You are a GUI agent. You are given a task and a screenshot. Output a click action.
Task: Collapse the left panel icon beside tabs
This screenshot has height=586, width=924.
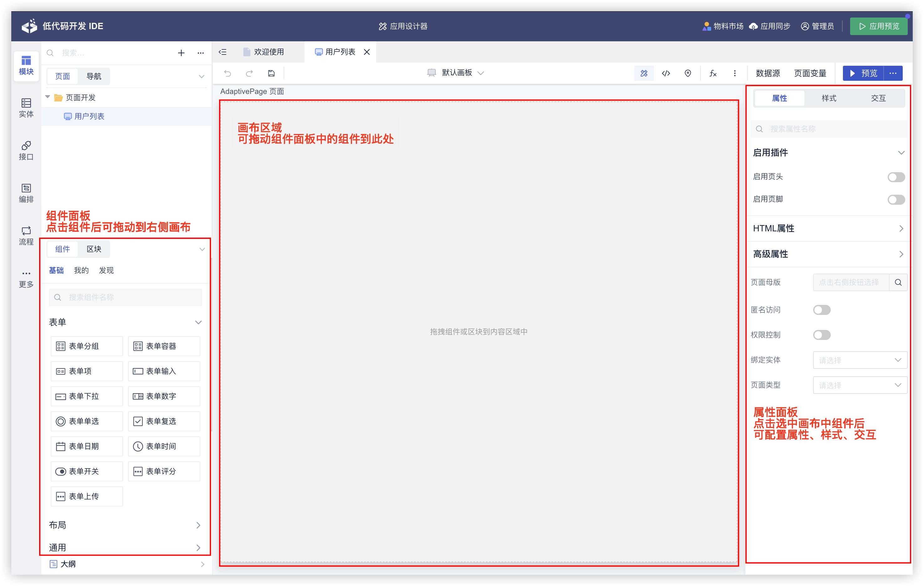(x=223, y=52)
